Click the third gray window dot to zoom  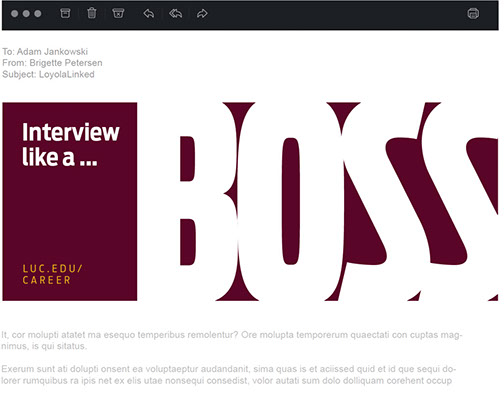click(x=38, y=14)
